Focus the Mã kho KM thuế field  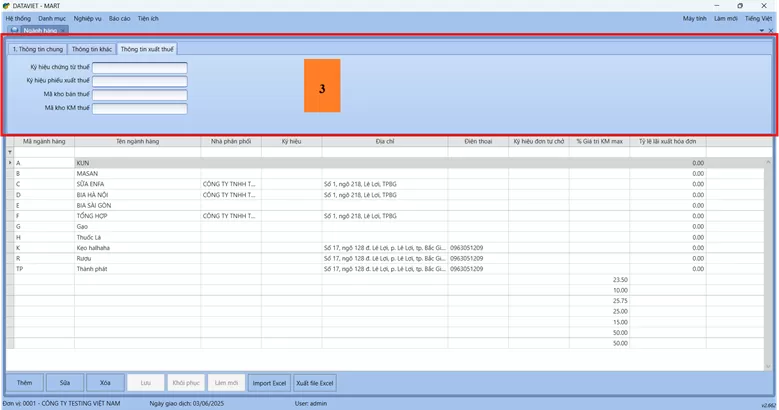pos(140,108)
